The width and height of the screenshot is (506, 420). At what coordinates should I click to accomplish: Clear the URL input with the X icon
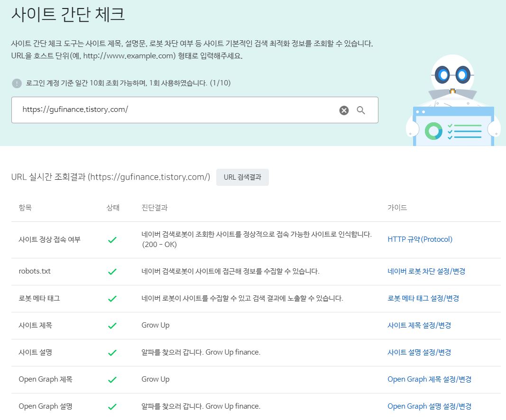(x=344, y=110)
